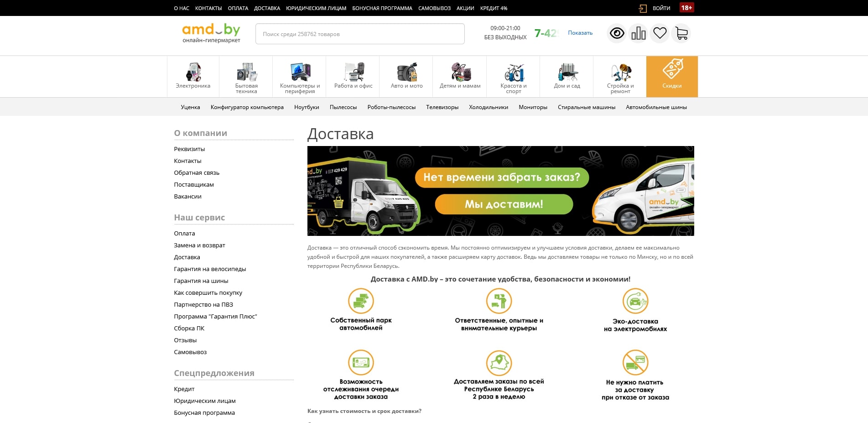The width and height of the screenshot is (868, 423).
Task: Click the 18+ badge
Action: (x=686, y=8)
